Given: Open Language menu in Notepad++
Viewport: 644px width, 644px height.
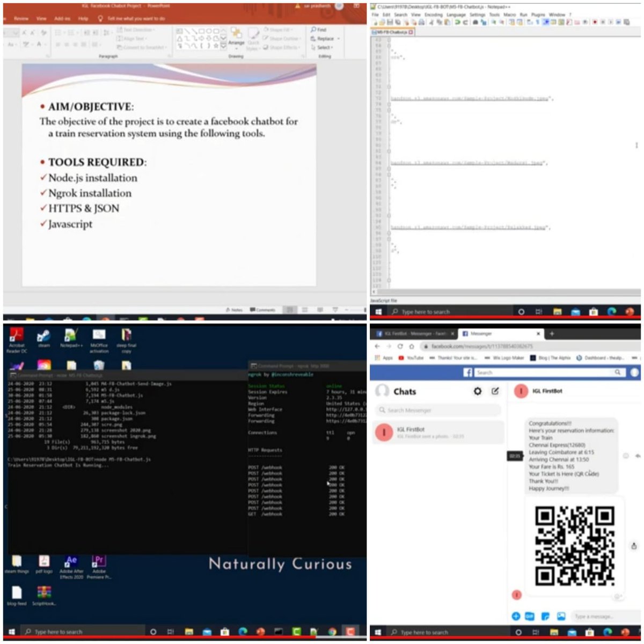Looking at the screenshot, I should (456, 14).
